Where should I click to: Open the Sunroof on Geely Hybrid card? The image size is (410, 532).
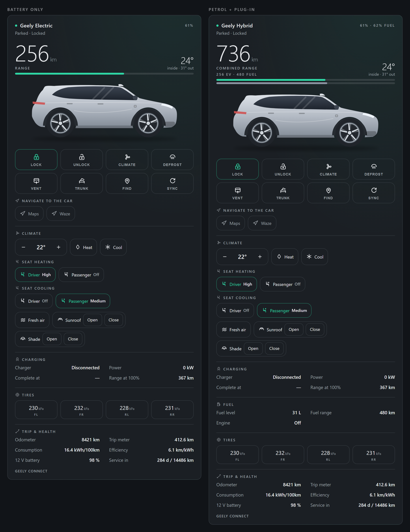[x=294, y=330]
